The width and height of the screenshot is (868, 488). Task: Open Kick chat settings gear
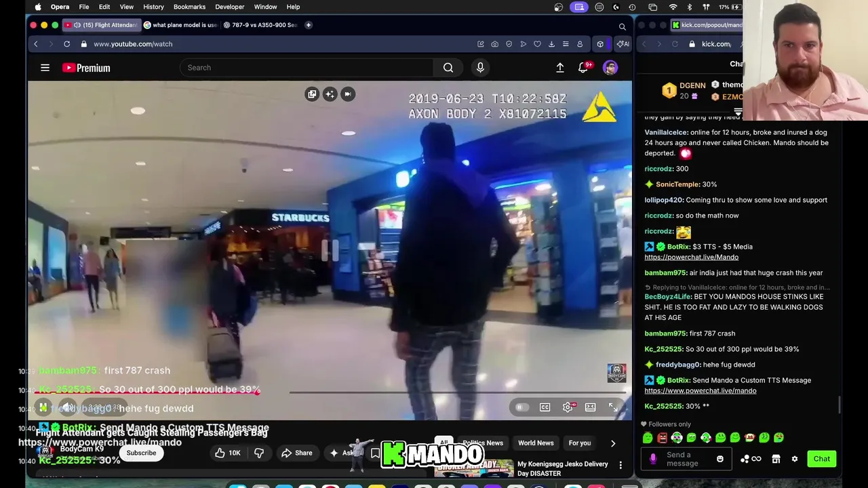click(x=795, y=459)
